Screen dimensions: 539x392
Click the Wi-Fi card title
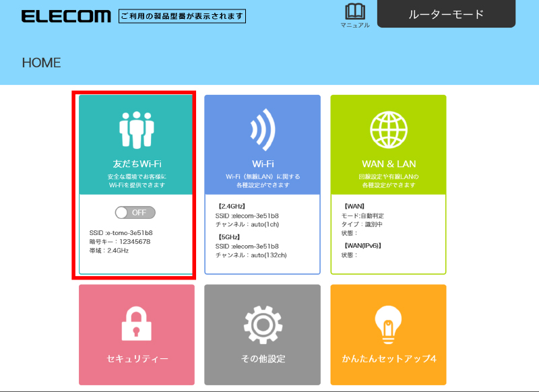click(263, 164)
